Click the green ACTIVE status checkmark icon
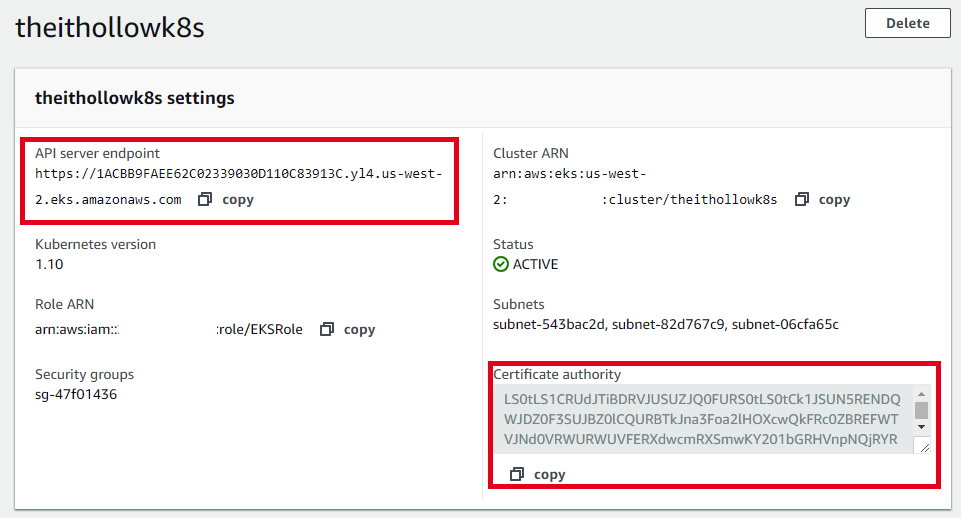The image size is (961, 518). (501, 264)
